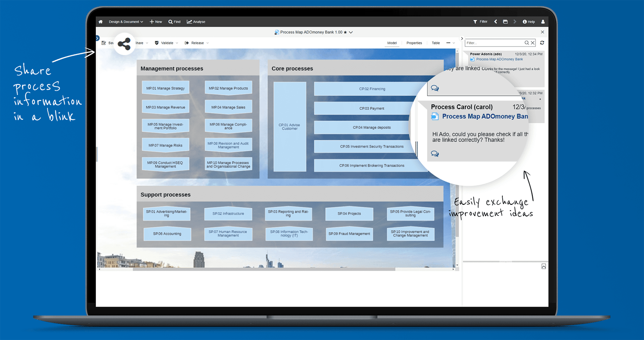Click the Share icon in the toolbar
The height and width of the screenshot is (340, 644).
click(124, 44)
